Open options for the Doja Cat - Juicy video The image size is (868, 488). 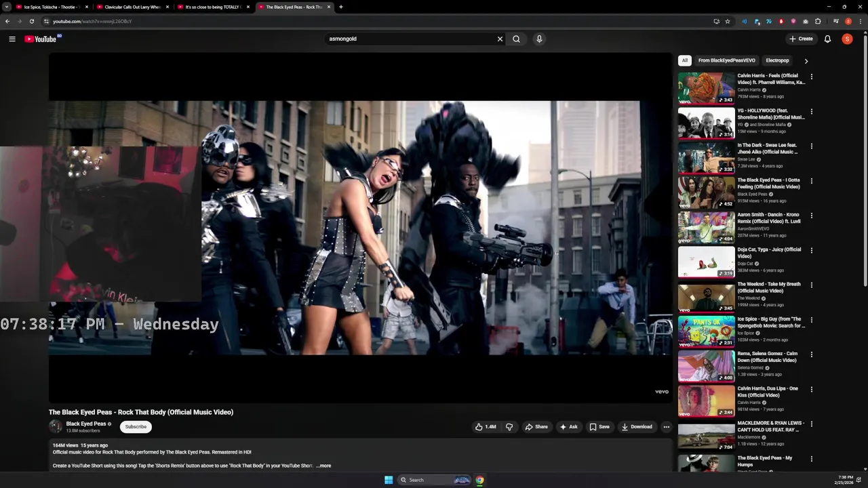pyautogui.click(x=812, y=250)
